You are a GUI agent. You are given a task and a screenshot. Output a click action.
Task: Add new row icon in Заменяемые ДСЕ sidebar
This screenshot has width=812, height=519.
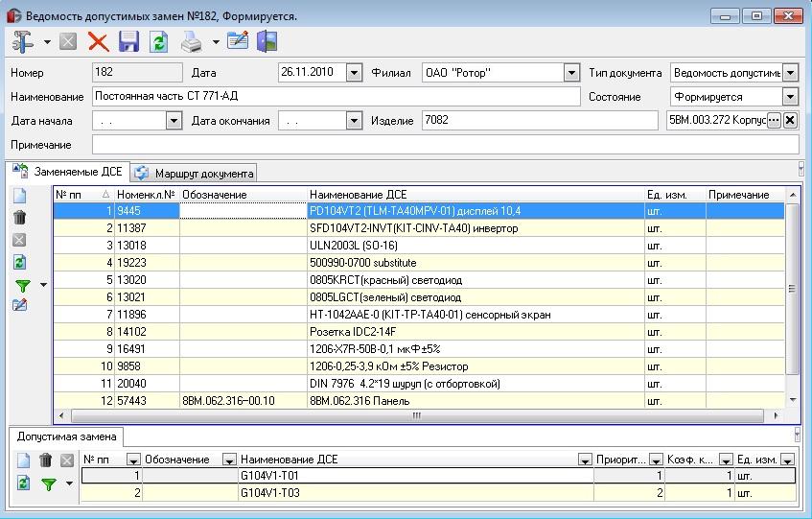(20, 196)
